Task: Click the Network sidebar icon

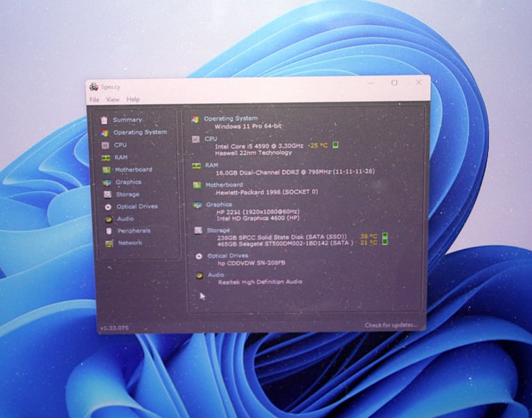Action: [x=109, y=244]
